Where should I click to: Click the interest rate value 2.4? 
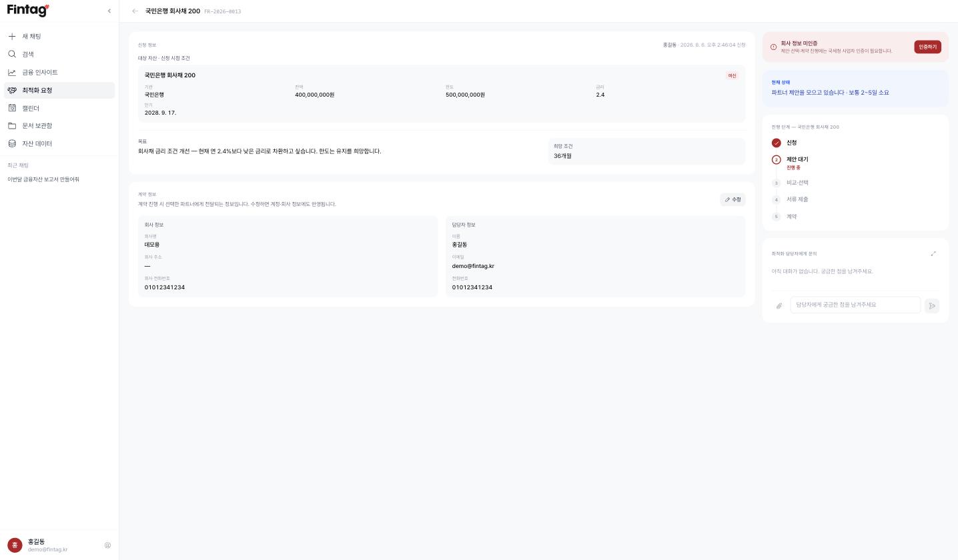pyautogui.click(x=600, y=95)
